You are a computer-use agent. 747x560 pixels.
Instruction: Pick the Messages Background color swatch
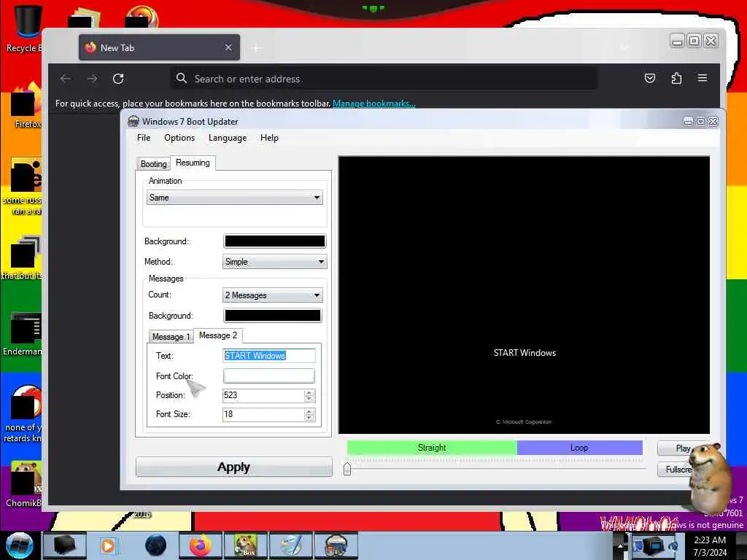[x=273, y=315]
